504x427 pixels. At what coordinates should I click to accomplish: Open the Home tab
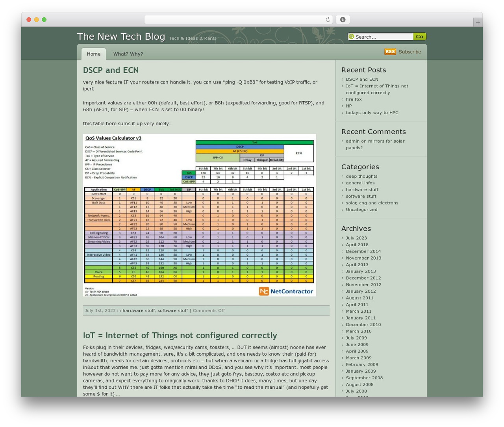click(94, 54)
